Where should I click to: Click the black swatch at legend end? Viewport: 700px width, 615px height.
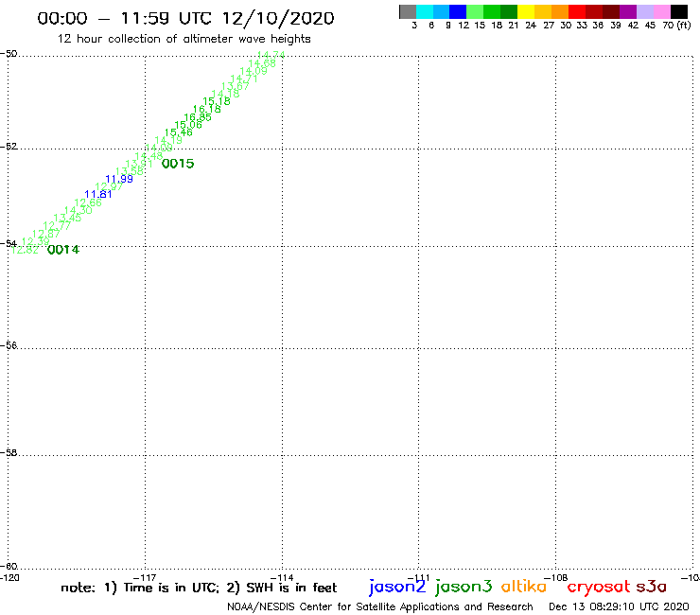coord(679,11)
